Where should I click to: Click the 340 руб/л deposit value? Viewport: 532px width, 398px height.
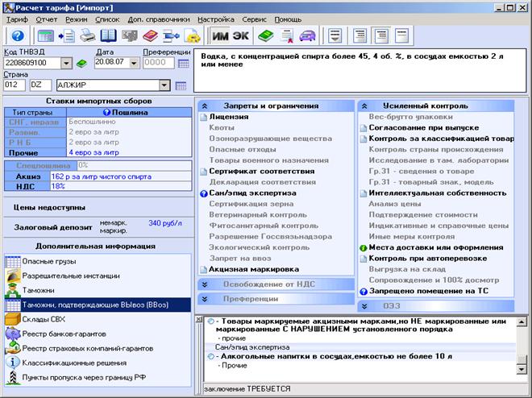[x=165, y=223]
